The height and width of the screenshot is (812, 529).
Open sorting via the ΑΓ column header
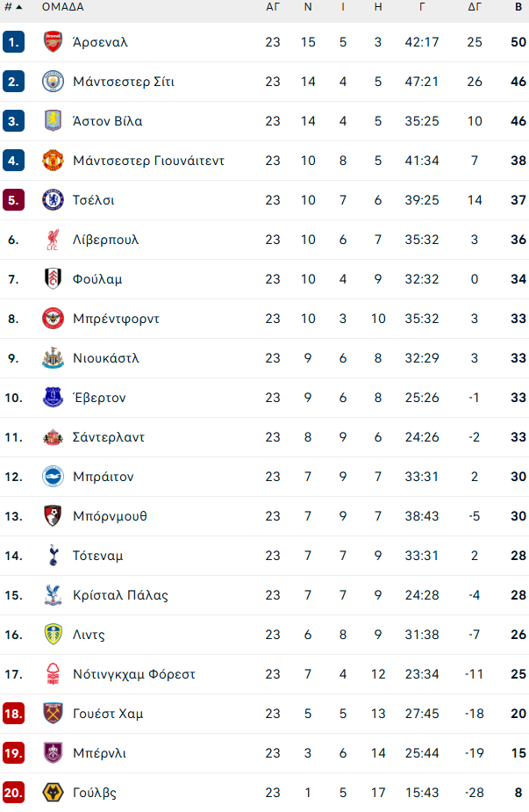point(273,8)
